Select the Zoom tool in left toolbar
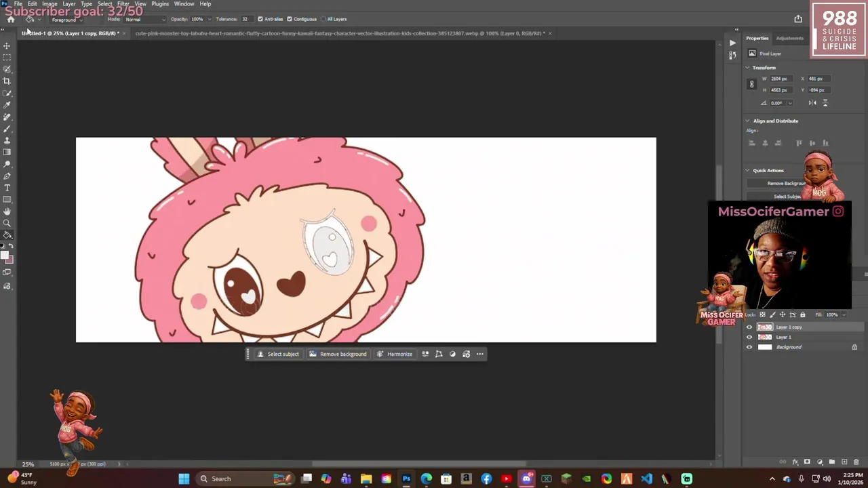868x488 pixels. point(7,223)
